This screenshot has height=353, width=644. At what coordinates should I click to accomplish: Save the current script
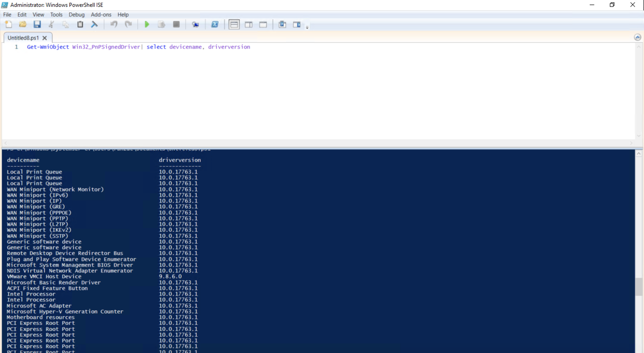click(37, 24)
